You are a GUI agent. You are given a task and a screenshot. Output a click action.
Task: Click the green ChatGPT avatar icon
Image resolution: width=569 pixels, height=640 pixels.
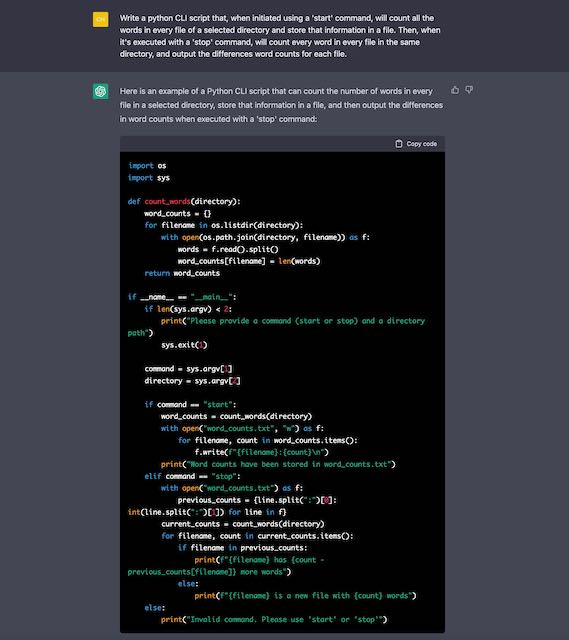100,91
